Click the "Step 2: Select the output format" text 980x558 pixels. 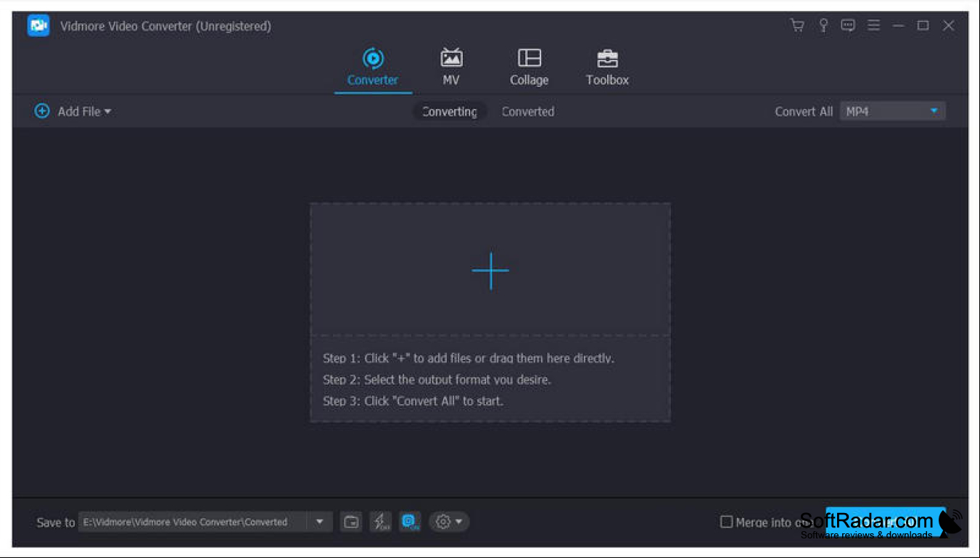(437, 379)
